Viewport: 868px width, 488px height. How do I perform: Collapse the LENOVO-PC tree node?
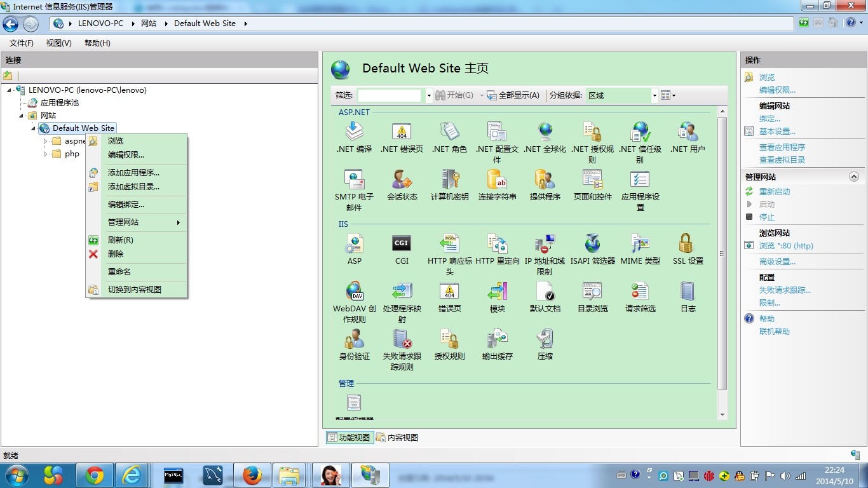(9, 90)
